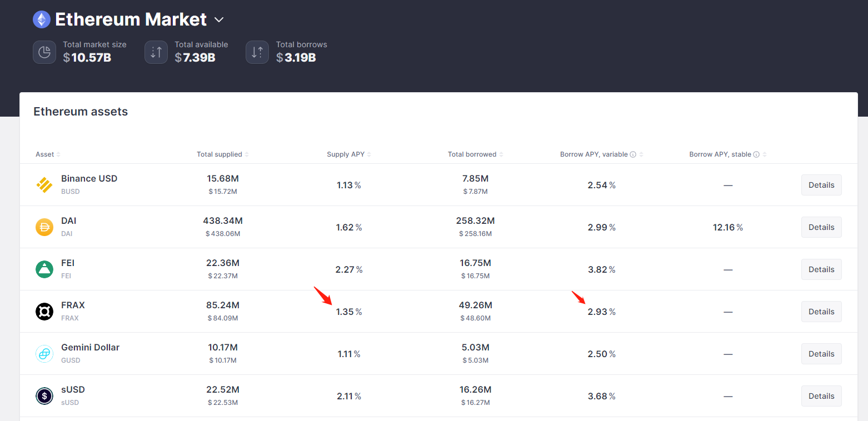868x421 pixels.
Task: Open the Borrow APY variable info tooltip
Action: (633, 154)
